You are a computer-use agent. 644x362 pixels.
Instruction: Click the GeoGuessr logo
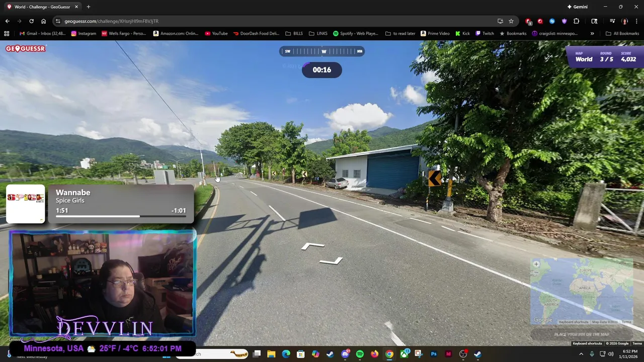click(26, 48)
